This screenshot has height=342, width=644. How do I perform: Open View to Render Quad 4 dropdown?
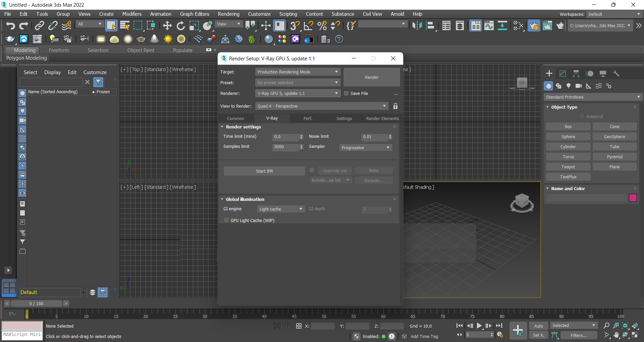322,106
